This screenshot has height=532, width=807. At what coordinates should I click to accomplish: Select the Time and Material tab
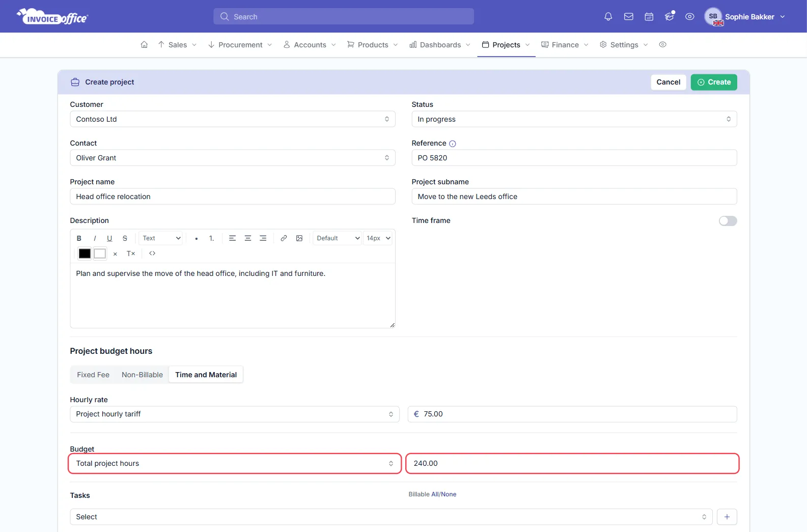click(x=206, y=375)
